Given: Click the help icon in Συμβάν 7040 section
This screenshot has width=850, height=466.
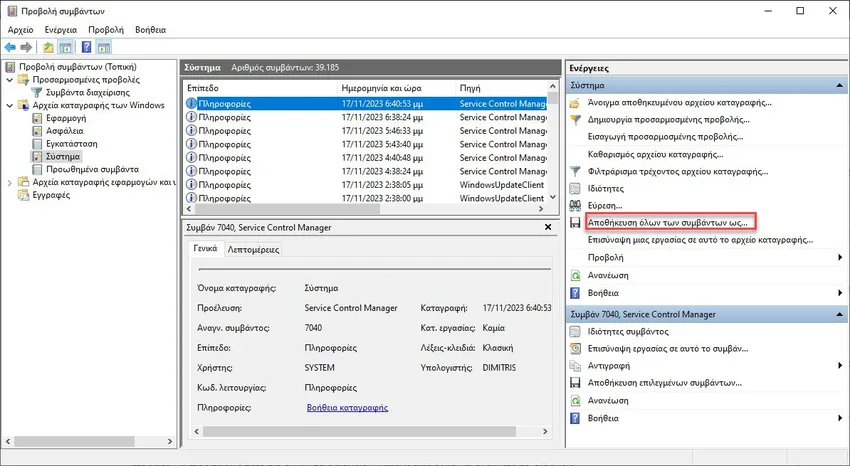Looking at the screenshot, I should click(x=575, y=418).
